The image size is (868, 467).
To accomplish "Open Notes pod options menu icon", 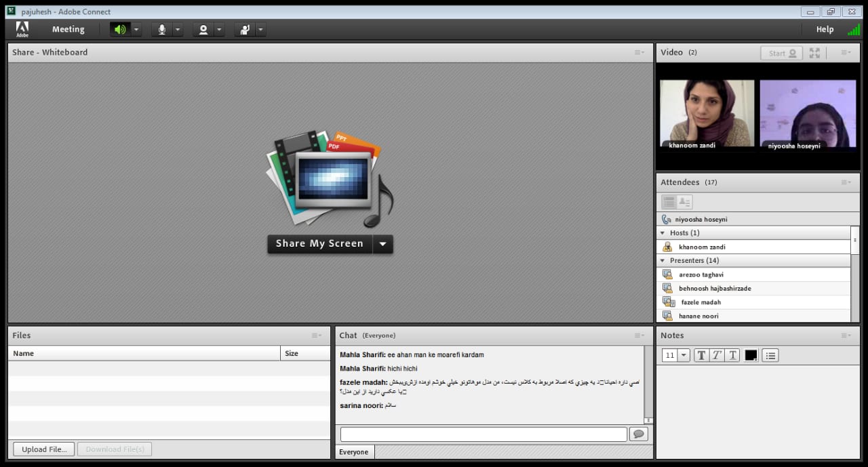I will point(846,336).
